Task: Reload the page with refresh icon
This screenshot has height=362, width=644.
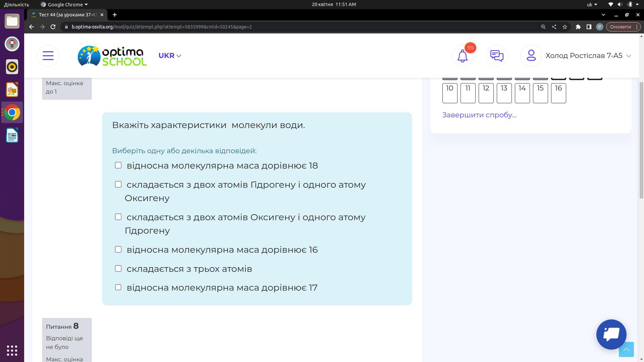Action: tap(53, 27)
